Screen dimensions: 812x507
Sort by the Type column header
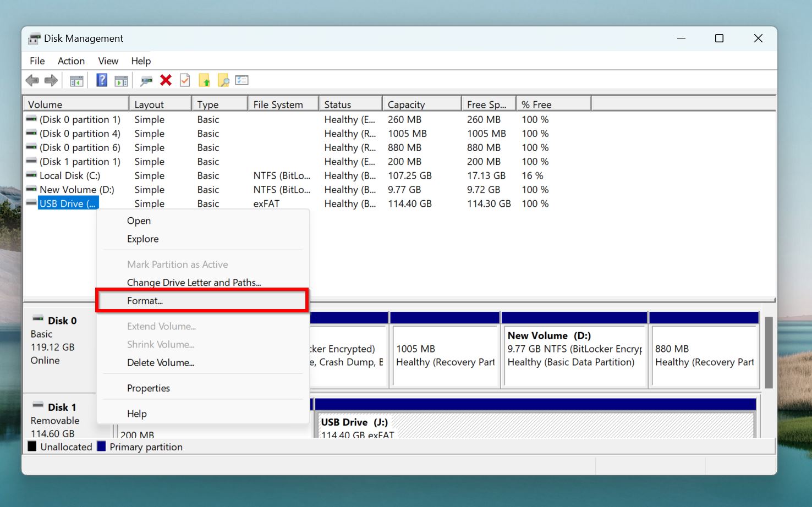(220, 104)
